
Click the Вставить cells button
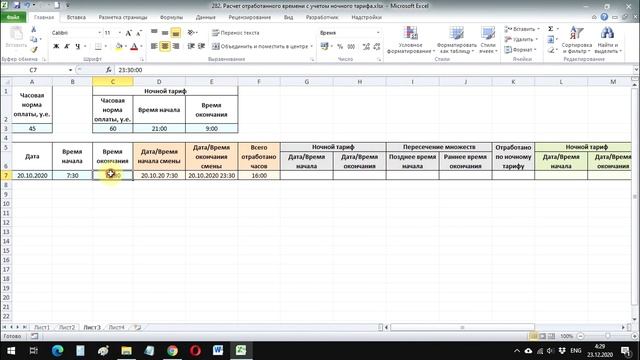[522, 29]
